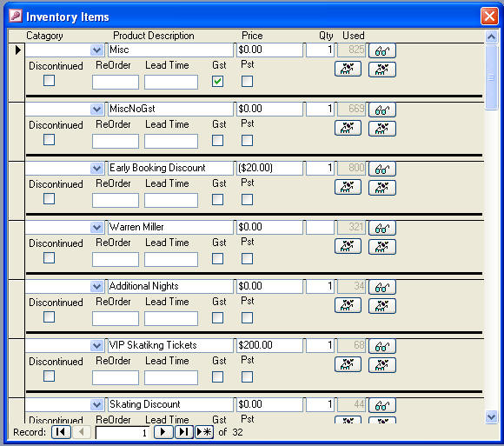
Task: Click the scroll up arrow
Action: click(491, 37)
